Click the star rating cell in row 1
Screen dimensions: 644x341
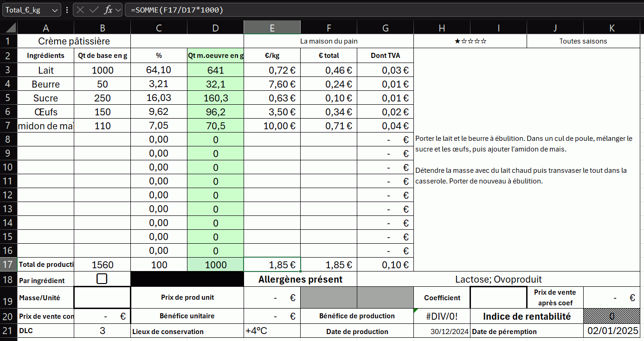[470, 41]
